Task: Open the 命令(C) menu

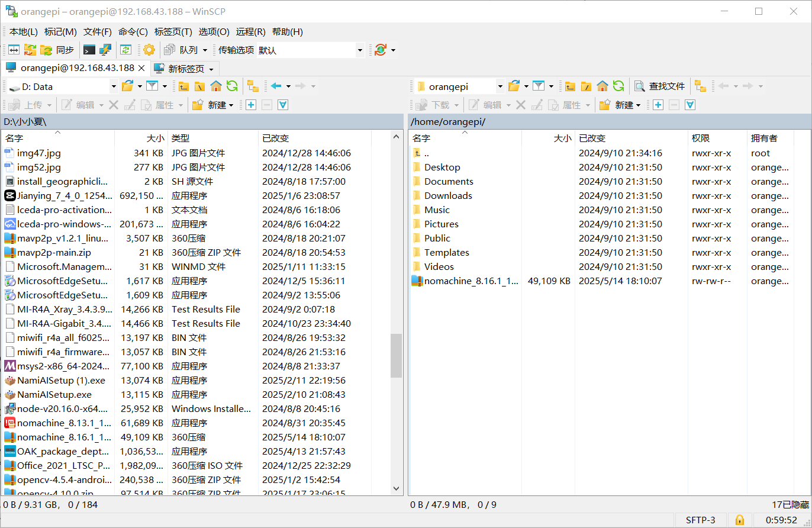Action: pos(133,32)
